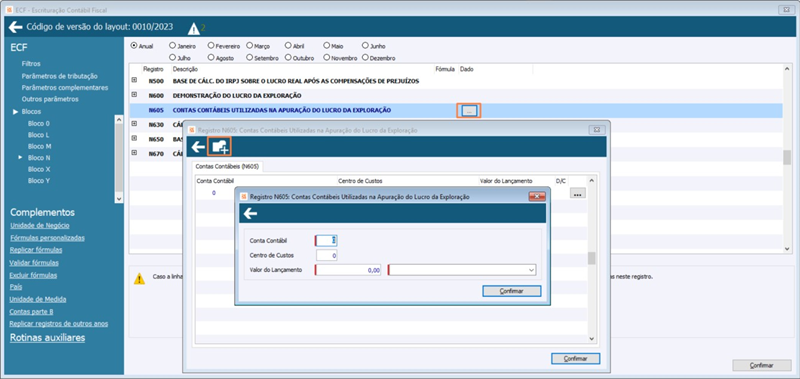Viewport: 800px width, 379px height.
Task: Click the main register grid vertical scrollbar
Action: 787,158
